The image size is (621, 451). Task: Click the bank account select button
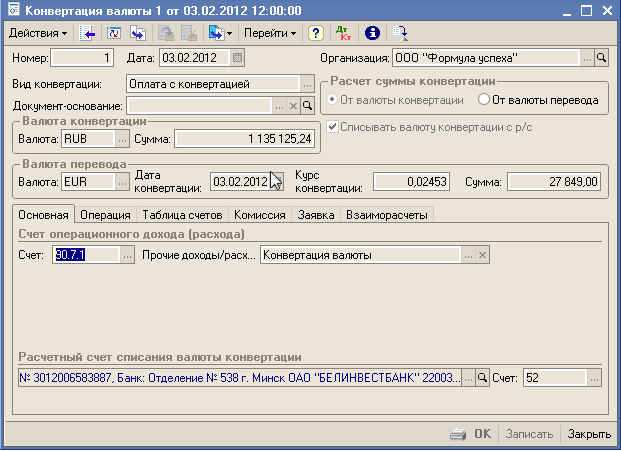[468, 378]
